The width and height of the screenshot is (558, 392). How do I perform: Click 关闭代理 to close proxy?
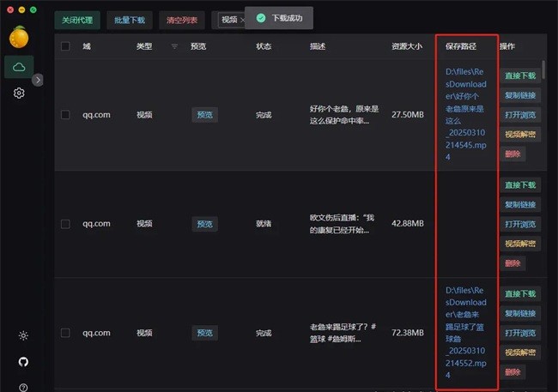point(76,19)
